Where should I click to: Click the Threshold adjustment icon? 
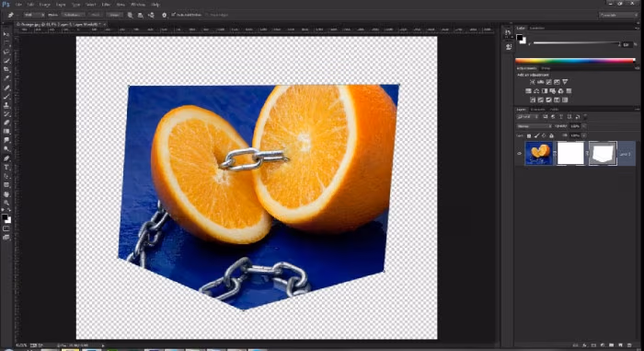(x=548, y=100)
